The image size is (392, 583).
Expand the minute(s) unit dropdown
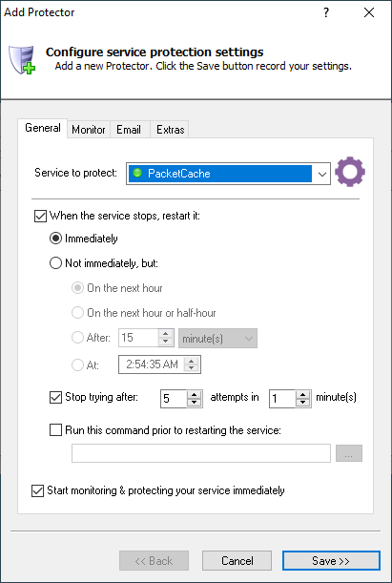217,339
